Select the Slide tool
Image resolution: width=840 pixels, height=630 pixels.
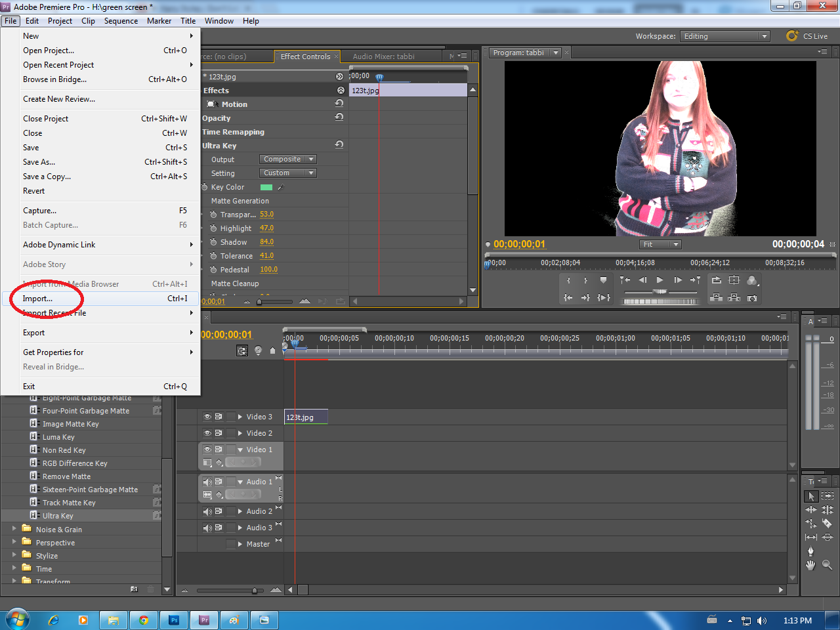828,537
